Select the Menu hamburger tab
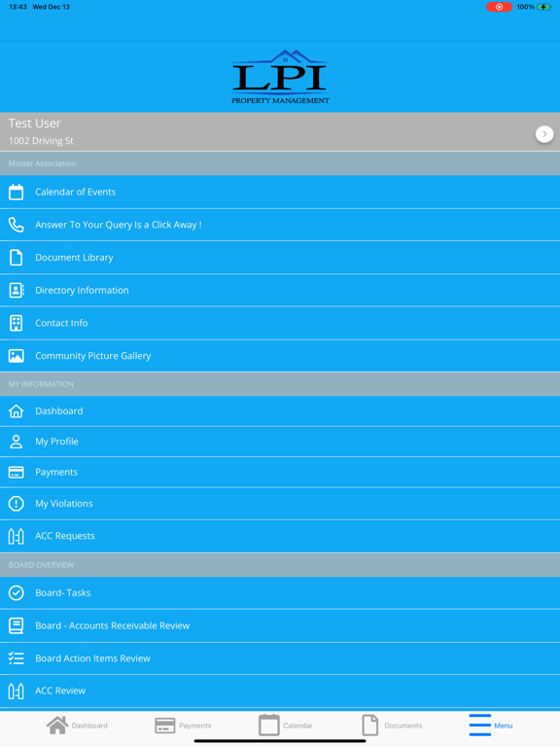Image resolution: width=560 pixels, height=747 pixels. [490, 726]
